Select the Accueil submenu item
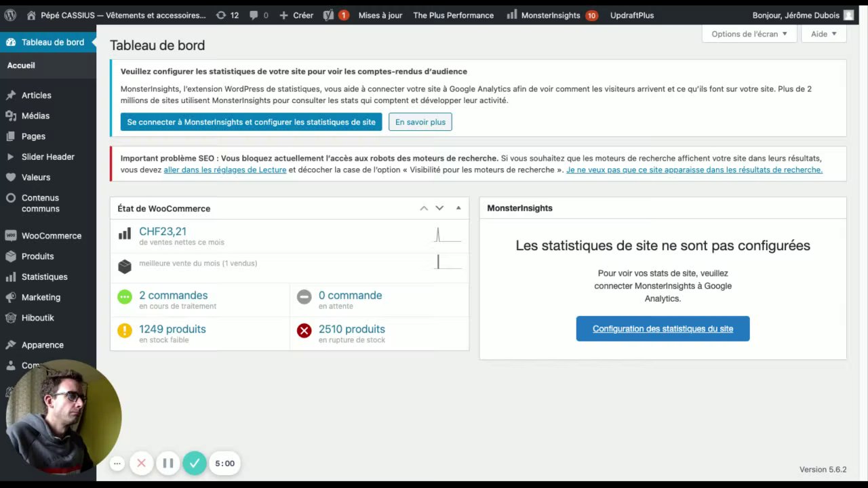The width and height of the screenshot is (868, 488). tap(21, 65)
